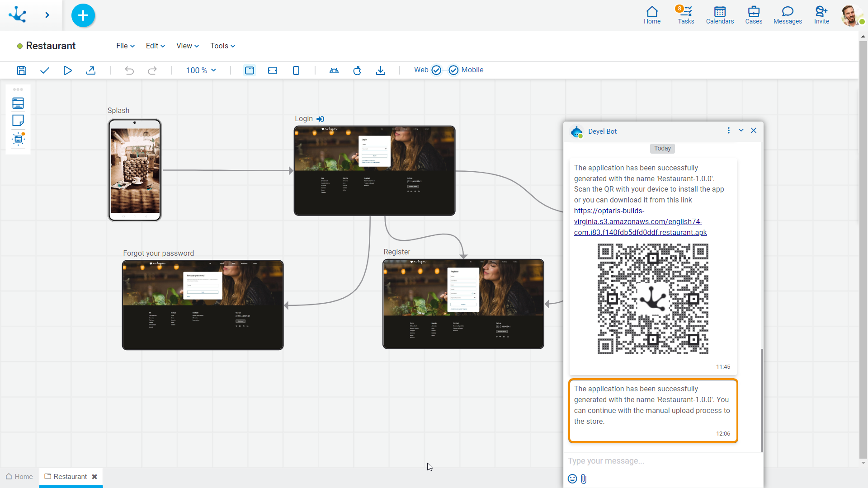Click the sticky note icon in sidebar
Image resolution: width=868 pixels, height=488 pixels.
(18, 121)
